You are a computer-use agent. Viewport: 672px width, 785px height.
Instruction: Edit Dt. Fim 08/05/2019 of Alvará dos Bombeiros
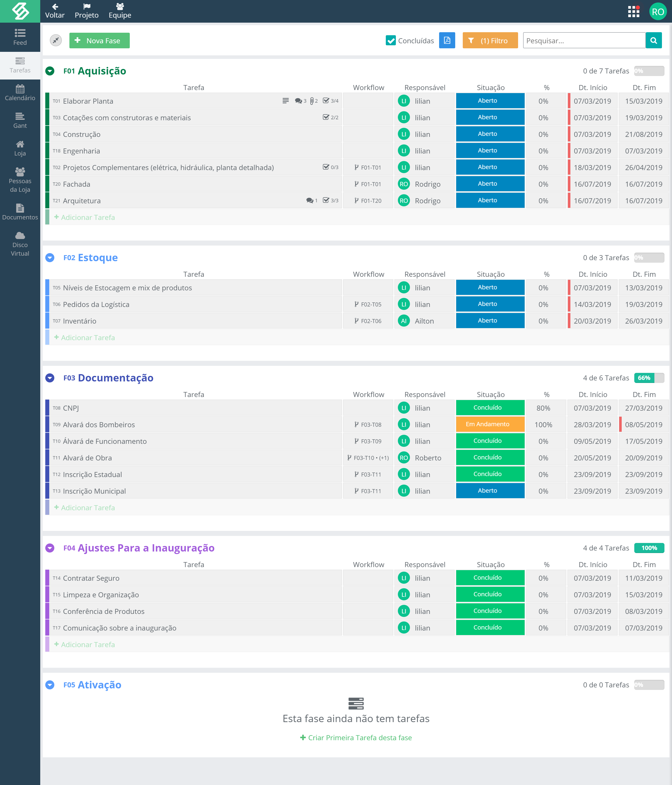coord(644,425)
